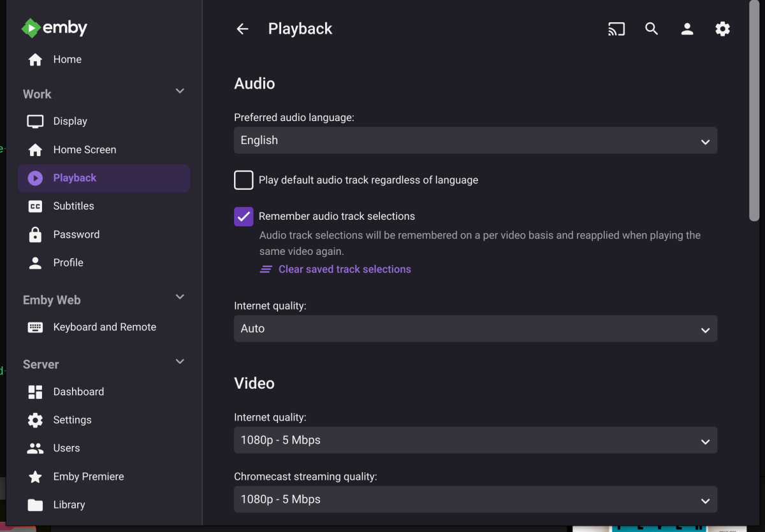The width and height of the screenshot is (765, 532).
Task: Click the Emby logo
Action: click(x=54, y=28)
